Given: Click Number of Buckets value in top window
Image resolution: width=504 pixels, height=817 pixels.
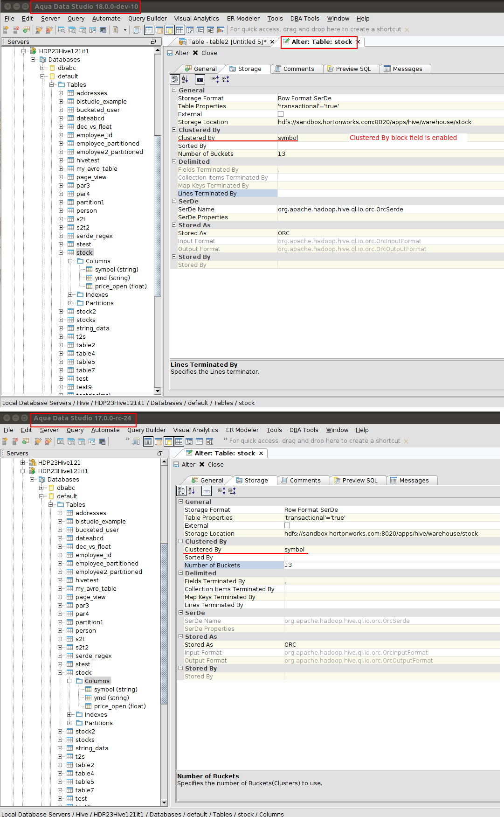Looking at the screenshot, I should tap(391, 154).
